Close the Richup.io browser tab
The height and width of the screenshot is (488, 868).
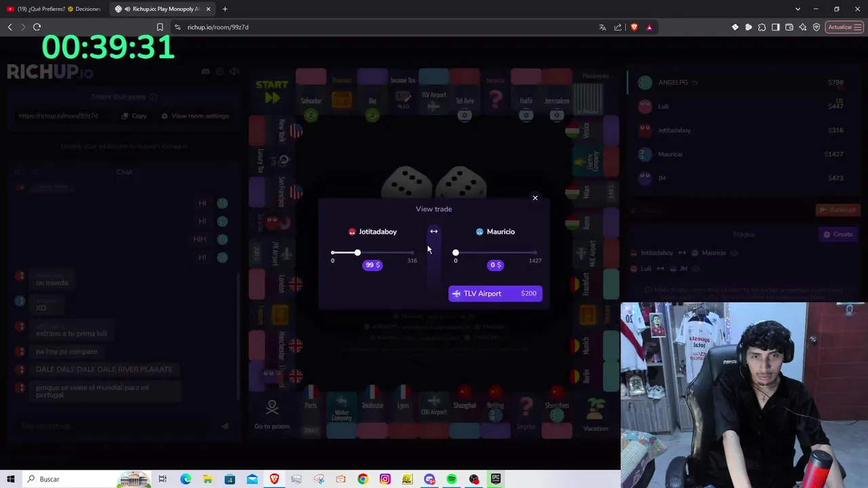(x=208, y=9)
